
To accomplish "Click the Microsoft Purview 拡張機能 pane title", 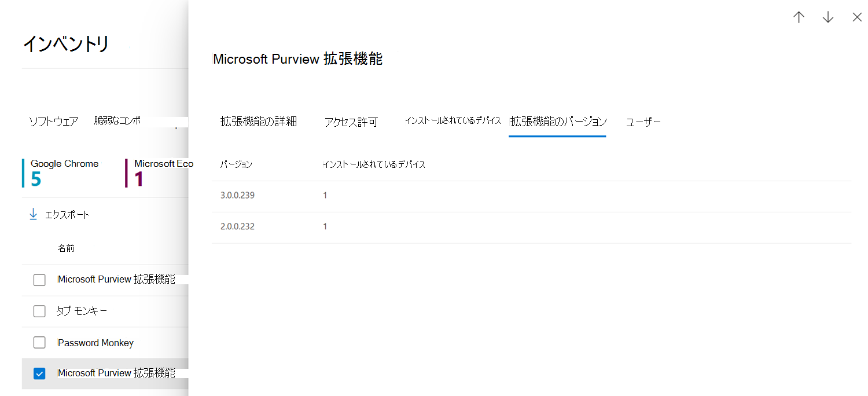I will click(x=298, y=59).
